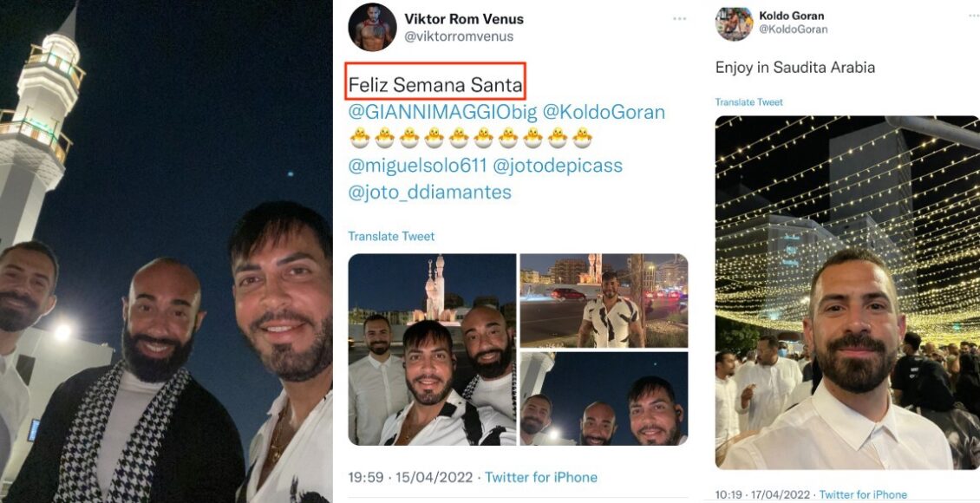This screenshot has height=503, width=980.
Task: Open the large left photo in tweet grid
Action: tap(432, 349)
